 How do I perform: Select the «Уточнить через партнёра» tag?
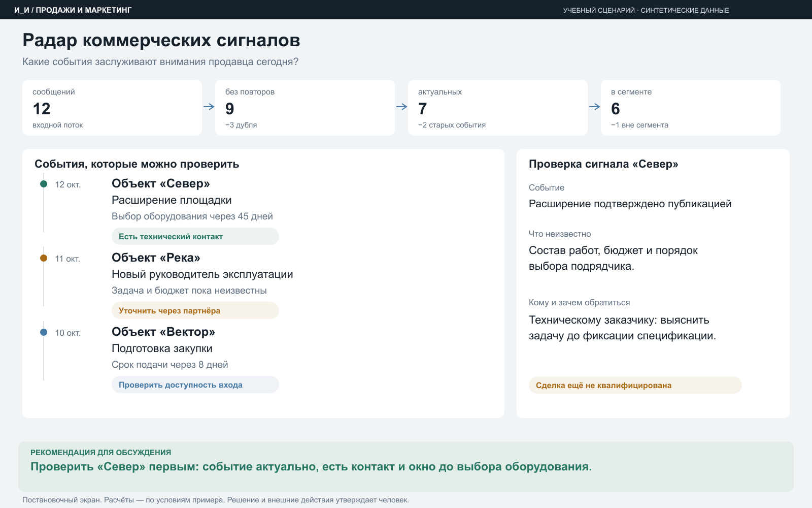195,310
